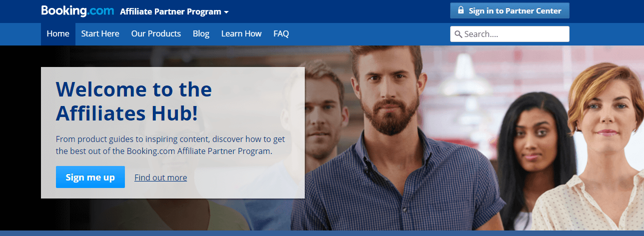Click the magnifying glass search icon
Screen dimensions: 644x236
(x=458, y=34)
